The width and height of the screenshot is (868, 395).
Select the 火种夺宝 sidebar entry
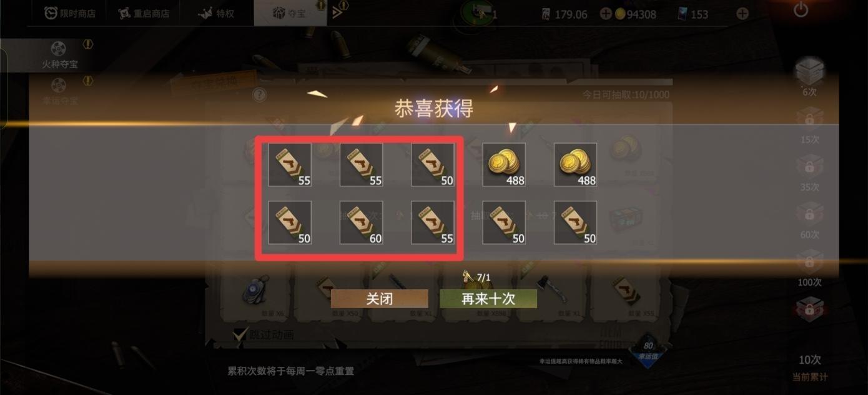(60, 54)
